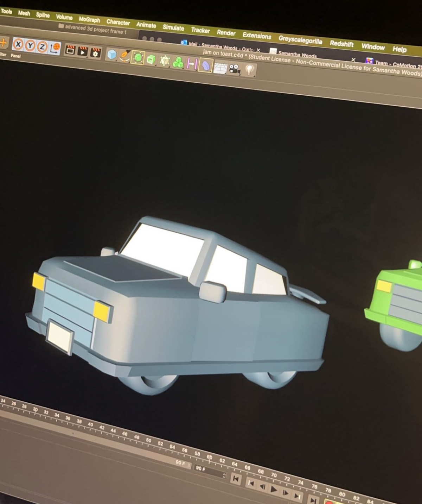Render to Picture Viewer clapperboard icon

[x=83, y=51]
